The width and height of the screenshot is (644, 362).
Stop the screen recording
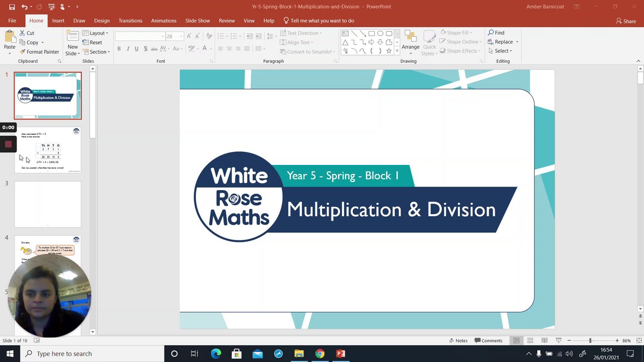(8, 144)
